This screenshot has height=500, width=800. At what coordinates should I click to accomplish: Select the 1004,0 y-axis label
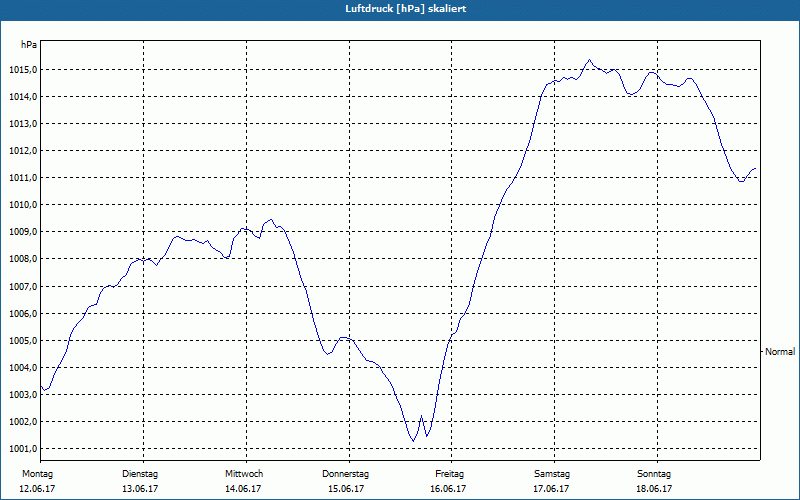click(23, 367)
